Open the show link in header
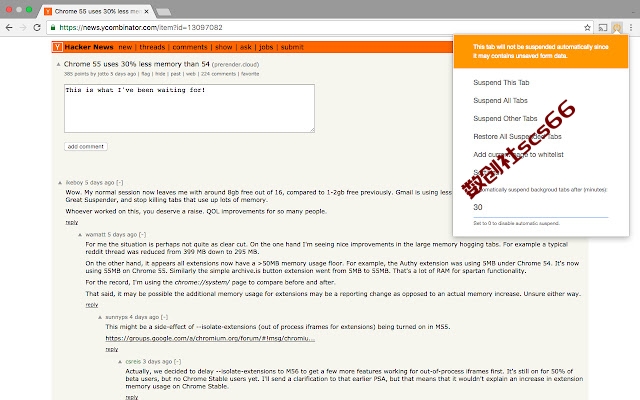 [x=224, y=47]
